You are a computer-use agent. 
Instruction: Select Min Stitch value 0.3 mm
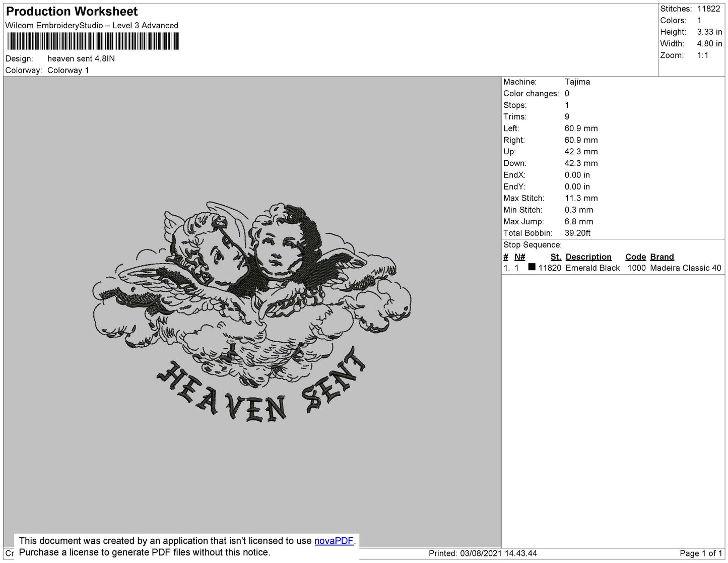pos(579,210)
